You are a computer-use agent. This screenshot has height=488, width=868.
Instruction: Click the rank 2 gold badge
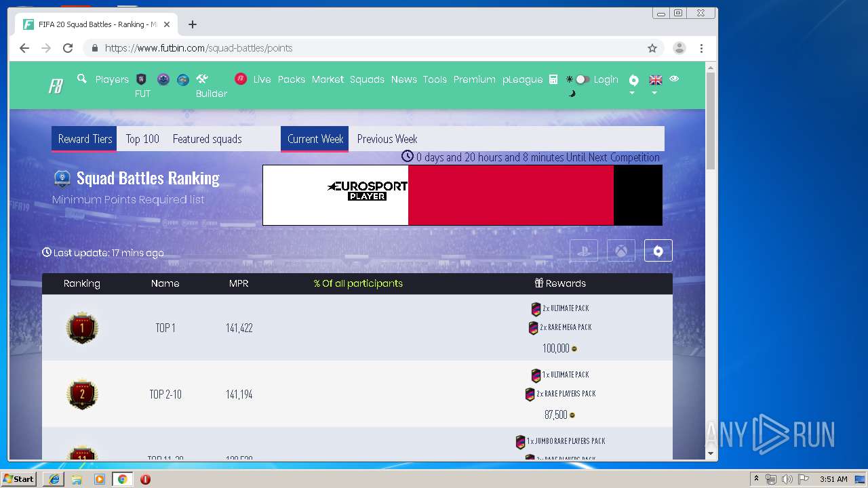pyautogui.click(x=82, y=394)
